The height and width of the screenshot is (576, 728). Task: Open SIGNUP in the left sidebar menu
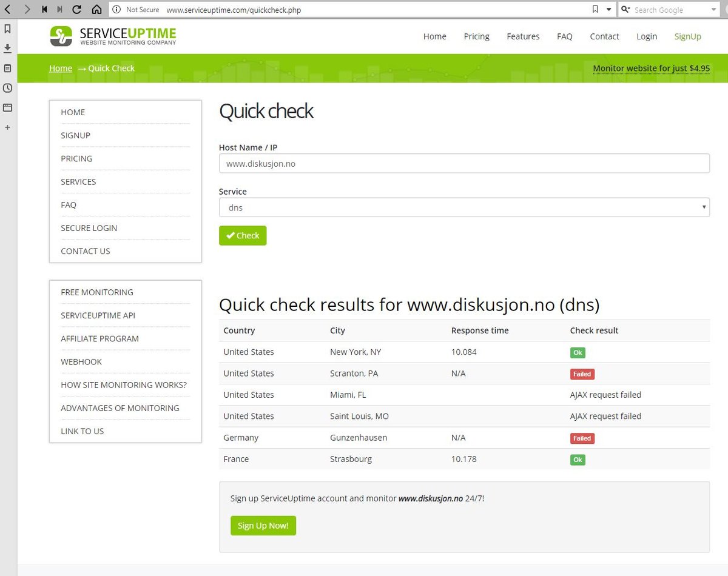[75, 135]
